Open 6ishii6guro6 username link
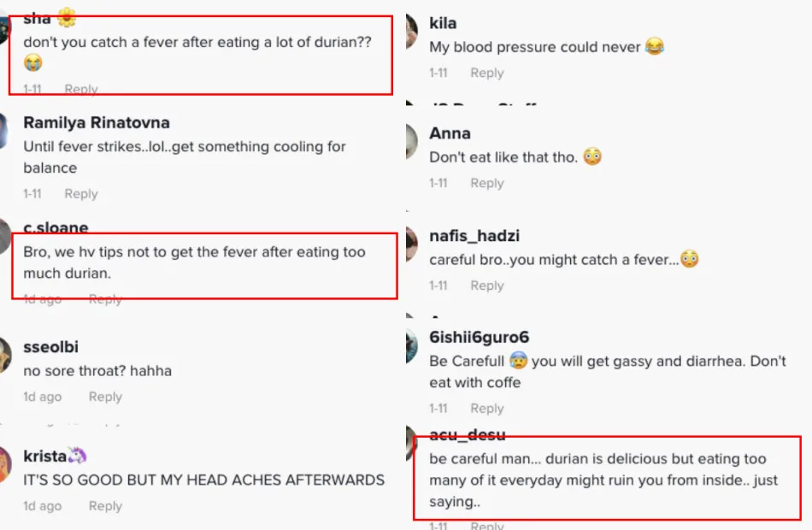812x530 pixels. (479, 338)
